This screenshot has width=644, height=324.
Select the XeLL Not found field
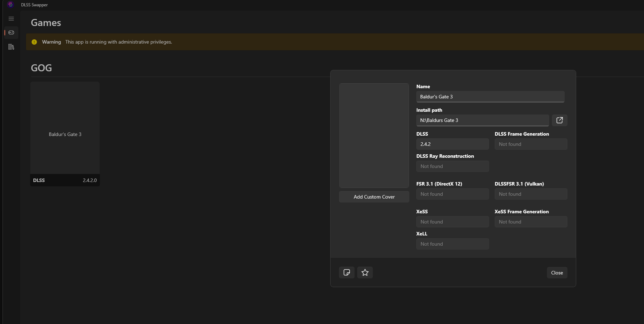[x=452, y=244]
